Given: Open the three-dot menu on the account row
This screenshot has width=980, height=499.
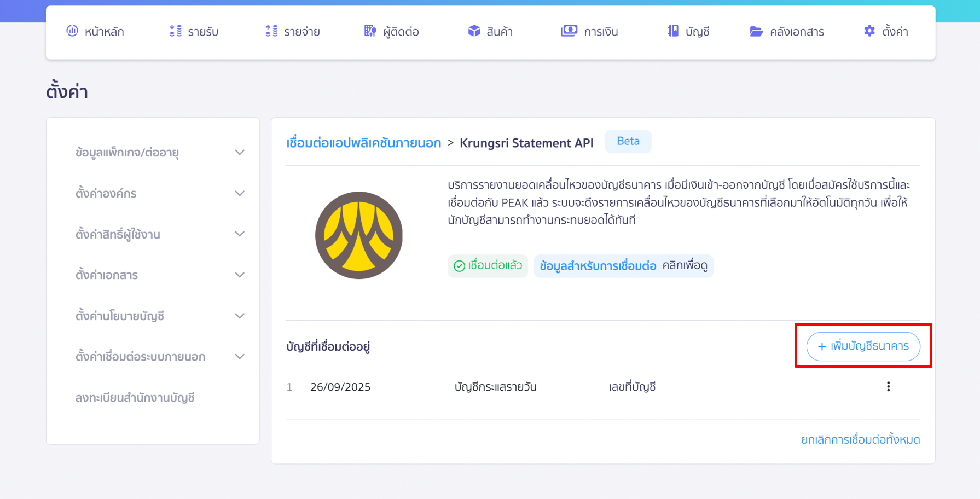Looking at the screenshot, I should tap(889, 386).
